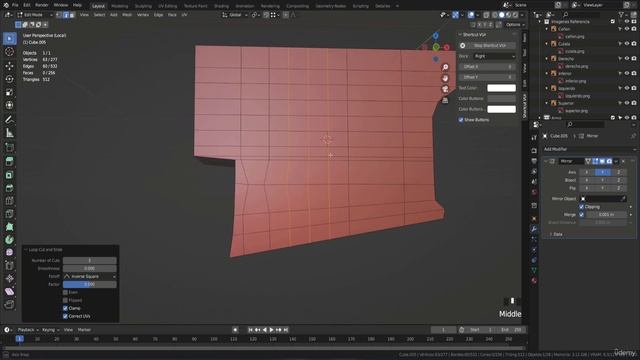Toggle Mirror axis Y button
This screenshot has height=360, width=640.
click(x=602, y=172)
